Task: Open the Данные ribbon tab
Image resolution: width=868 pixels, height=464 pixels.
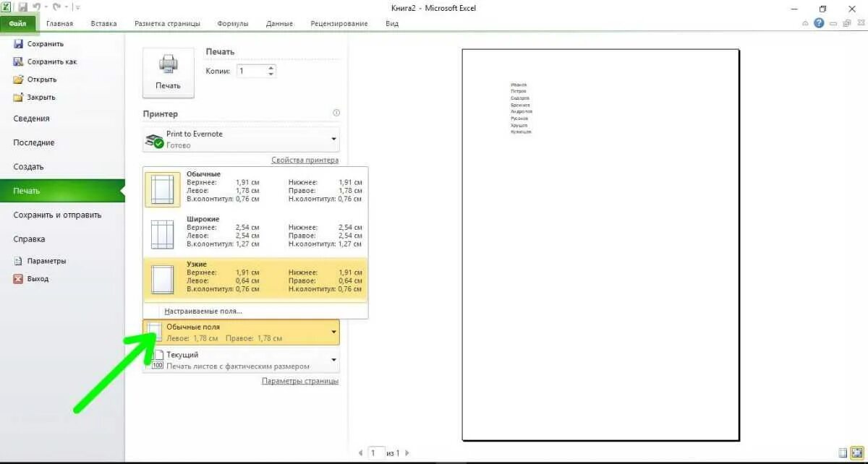Action: (x=279, y=23)
